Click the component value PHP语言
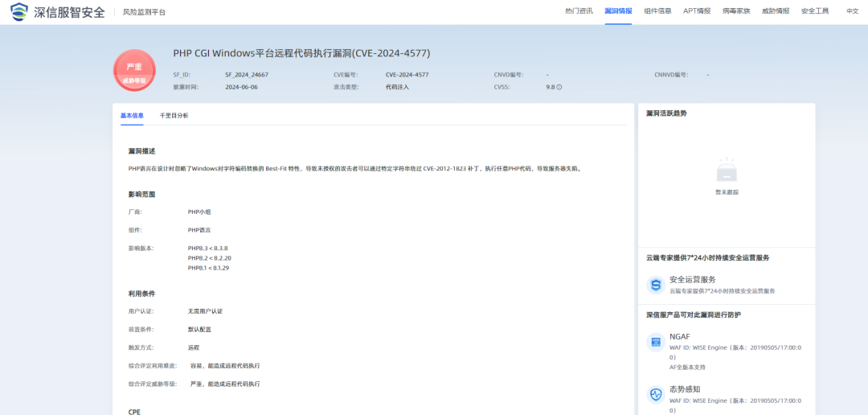The height and width of the screenshot is (415, 868). click(199, 230)
